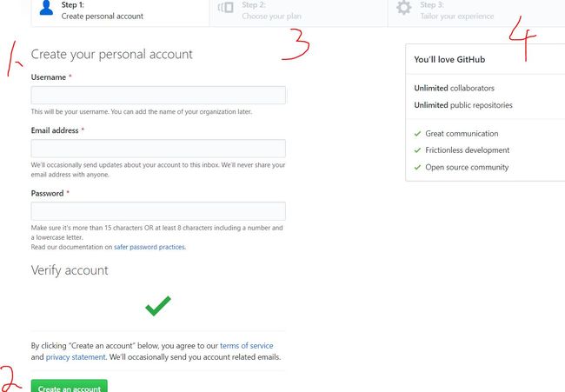Click the checkmark beside Open source community

pyautogui.click(x=417, y=167)
